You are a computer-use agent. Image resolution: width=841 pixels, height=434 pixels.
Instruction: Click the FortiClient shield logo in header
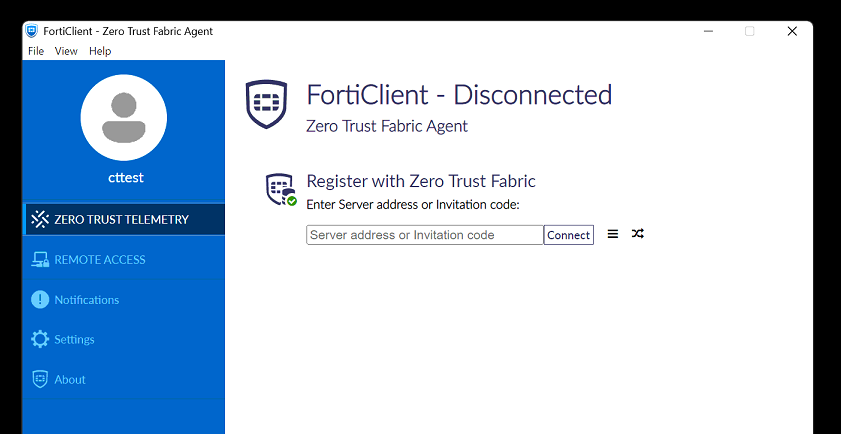[267, 104]
